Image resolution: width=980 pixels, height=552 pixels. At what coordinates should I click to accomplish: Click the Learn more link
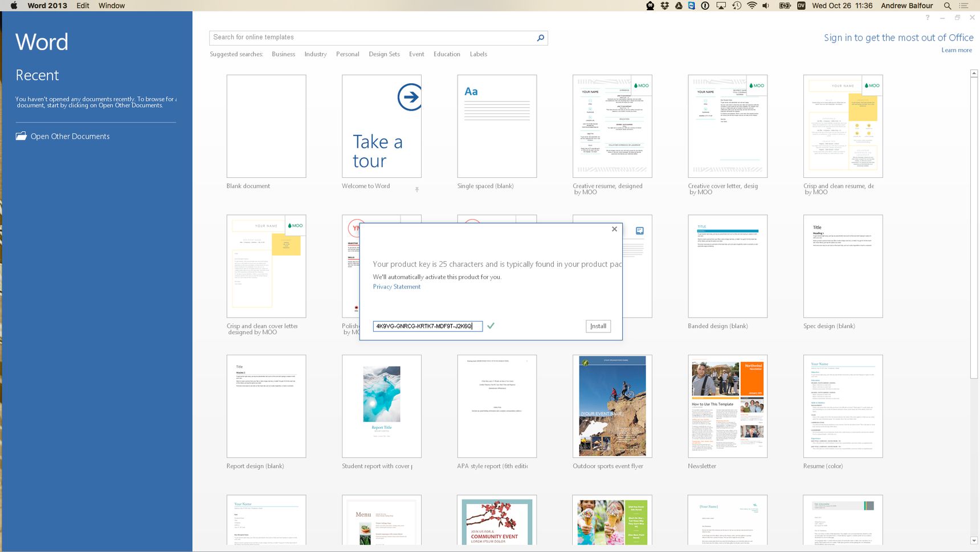[957, 50]
